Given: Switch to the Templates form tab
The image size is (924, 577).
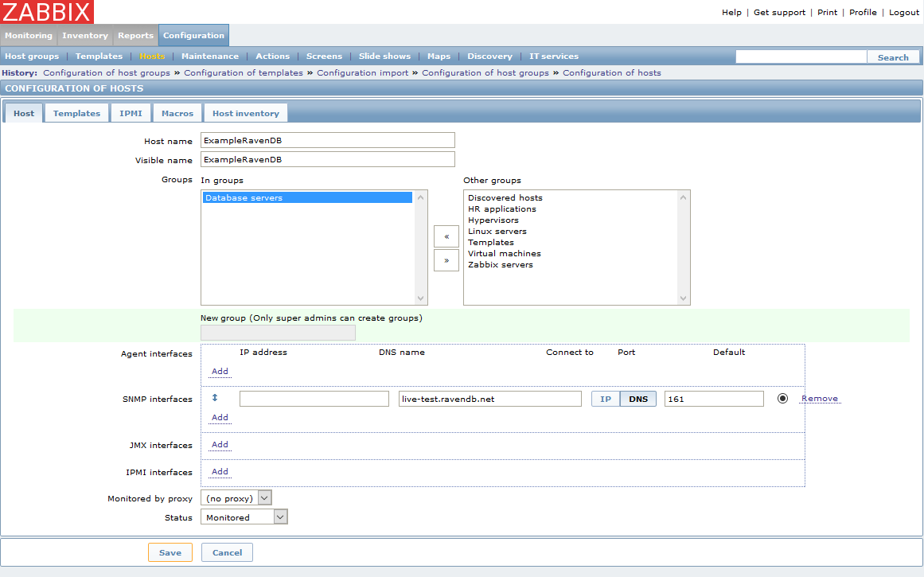Looking at the screenshot, I should click(x=76, y=113).
